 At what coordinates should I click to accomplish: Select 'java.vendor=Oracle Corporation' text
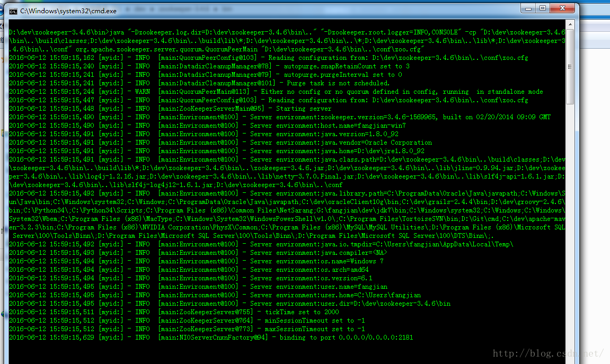[376, 143]
